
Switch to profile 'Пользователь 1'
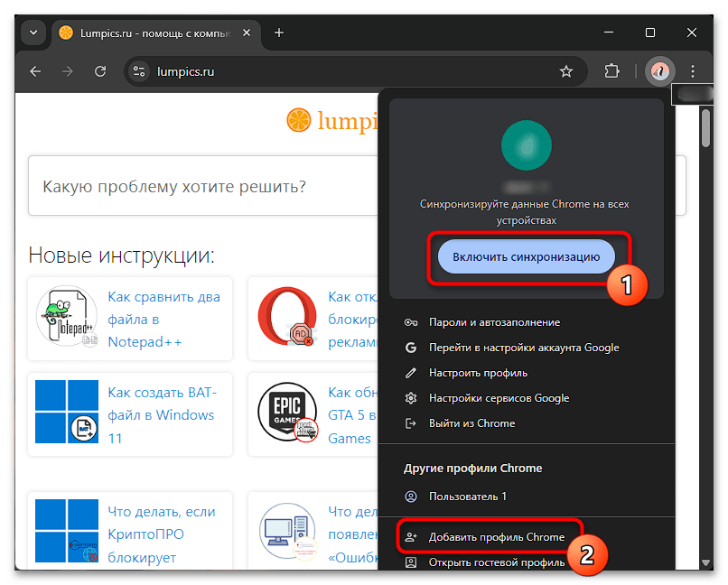527,497
